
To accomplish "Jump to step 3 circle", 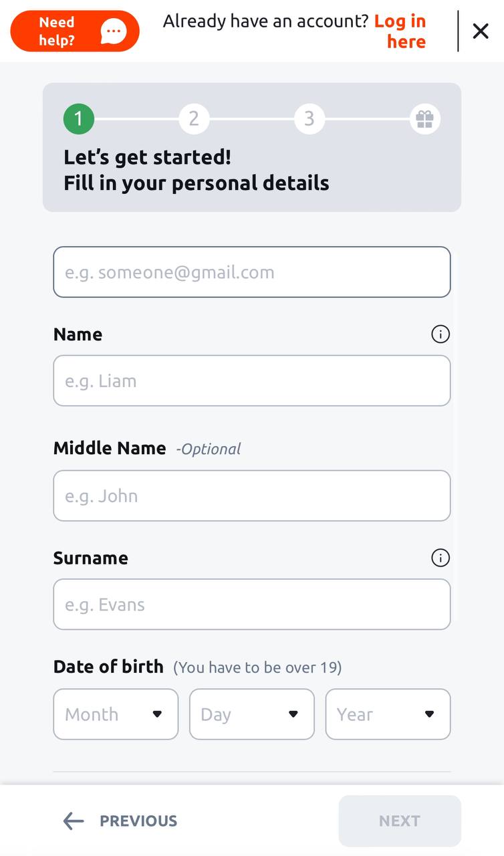I will [x=309, y=119].
